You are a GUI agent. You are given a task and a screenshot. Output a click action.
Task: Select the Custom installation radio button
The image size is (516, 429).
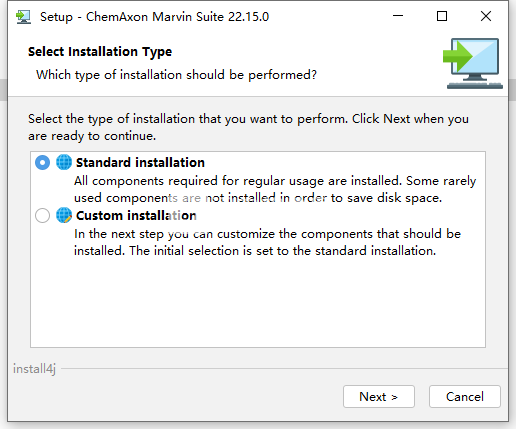point(43,215)
